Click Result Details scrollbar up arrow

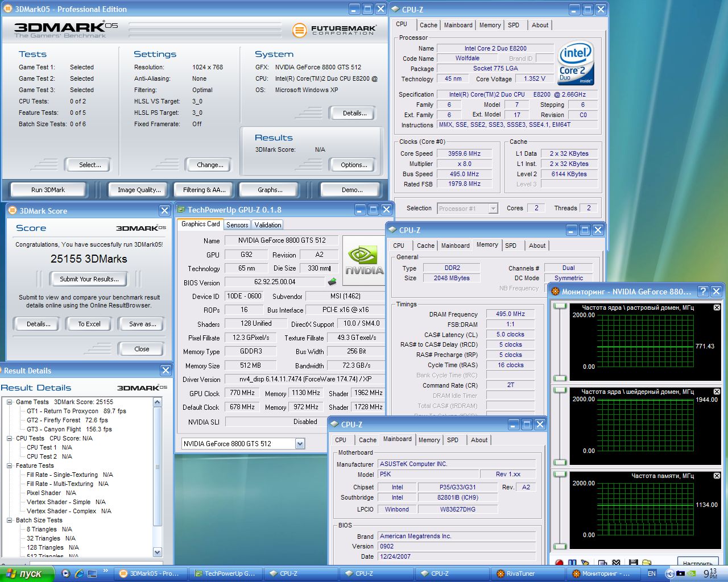[x=158, y=402]
